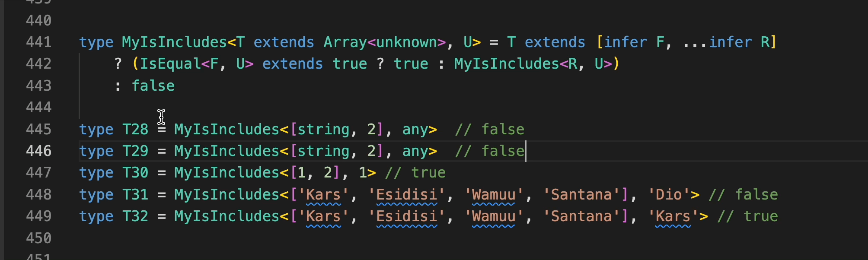Click the final 'Kars' argument on line 449
The image size is (868, 260).
(673, 216)
